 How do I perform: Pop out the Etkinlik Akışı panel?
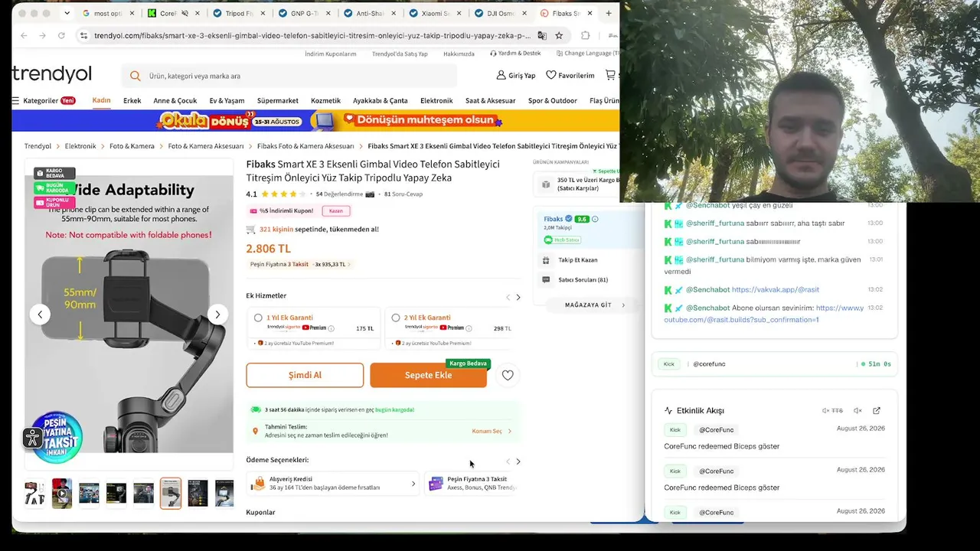877,411
